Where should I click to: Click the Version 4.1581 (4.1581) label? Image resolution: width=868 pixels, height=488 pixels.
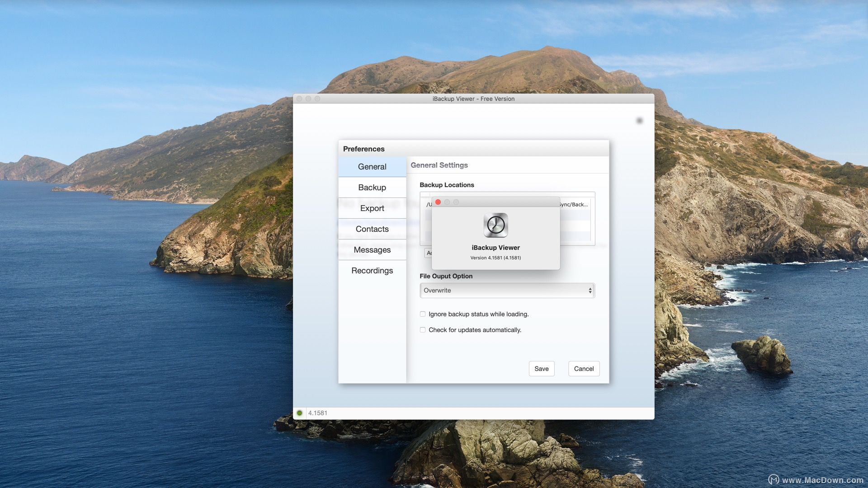click(x=495, y=258)
